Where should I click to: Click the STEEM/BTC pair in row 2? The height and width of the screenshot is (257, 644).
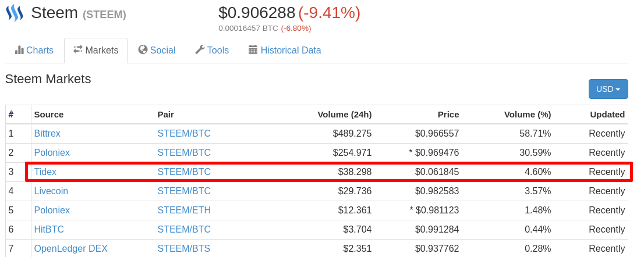click(184, 153)
